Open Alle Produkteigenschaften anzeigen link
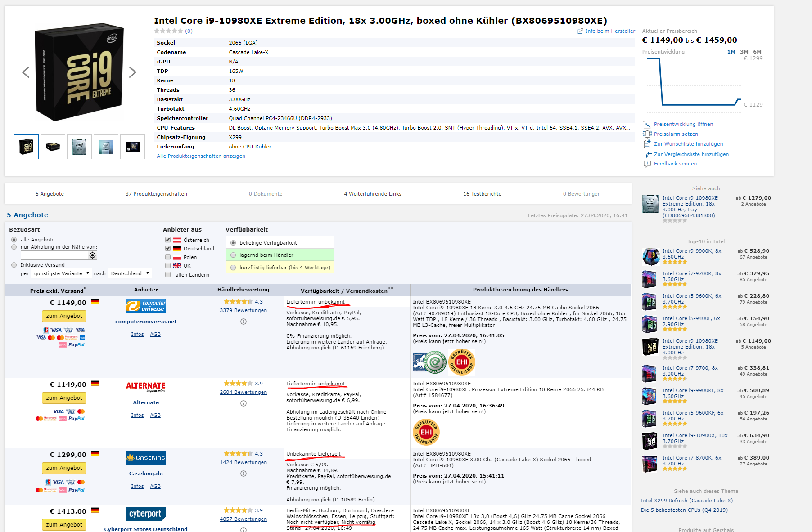The image size is (812, 532). click(x=201, y=156)
